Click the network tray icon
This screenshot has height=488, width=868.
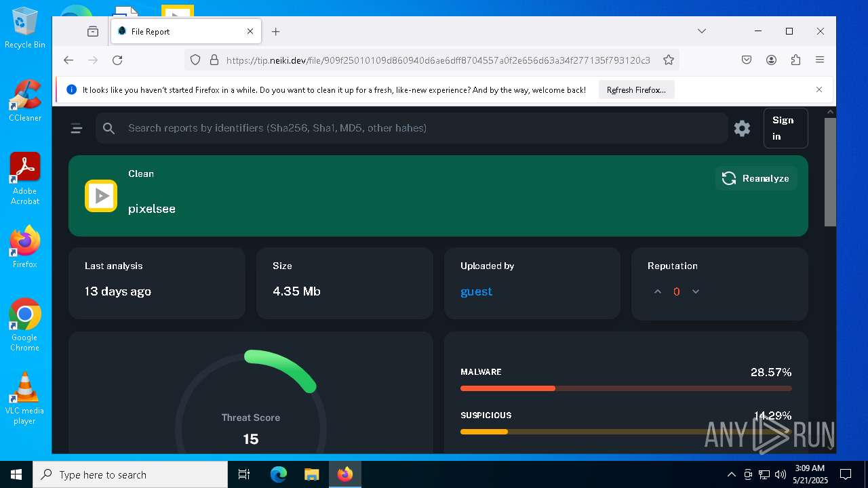(764, 474)
